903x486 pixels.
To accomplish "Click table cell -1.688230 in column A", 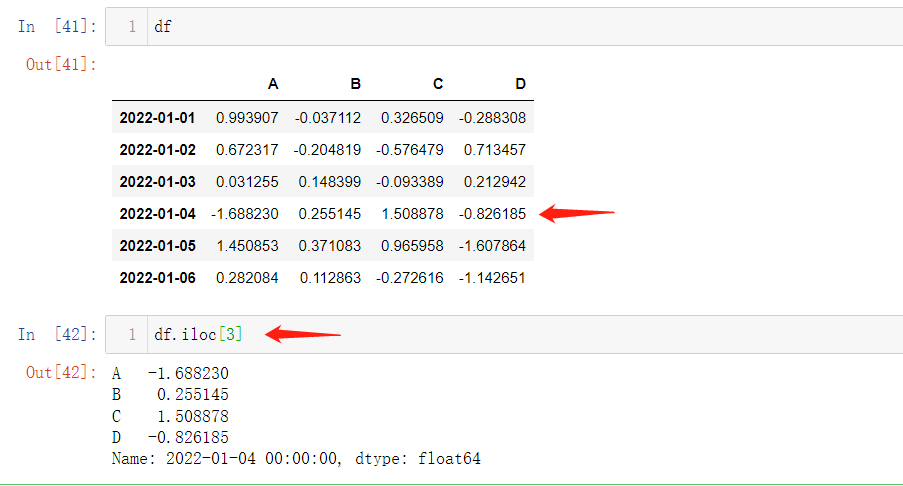I will coord(245,214).
